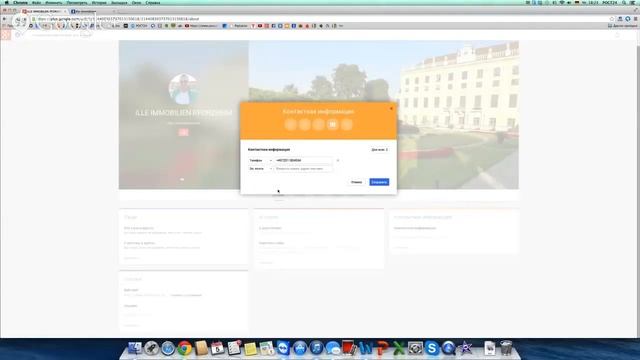Open yellow Stickies notes from the dock
This screenshot has height=360, width=640.
251,348
